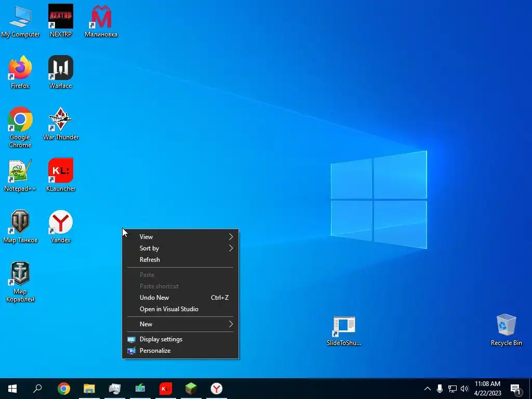532x399 pixels.
Task: Select the Мир Танков desktop icon
Action: pyautogui.click(x=20, y=227)
